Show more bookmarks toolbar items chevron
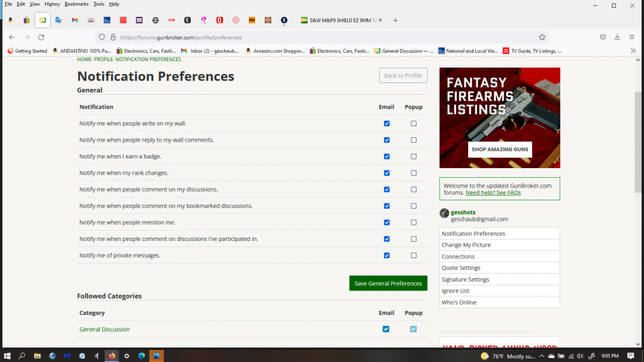 (x=633, y=51)
